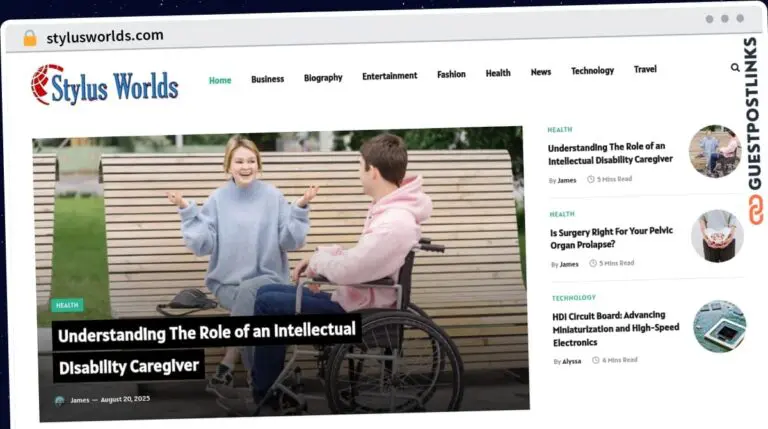Click 5 Mins Read text on first sidebar article
The height and width of the screenshot is (429, 768).
click(x=614, y=179)
